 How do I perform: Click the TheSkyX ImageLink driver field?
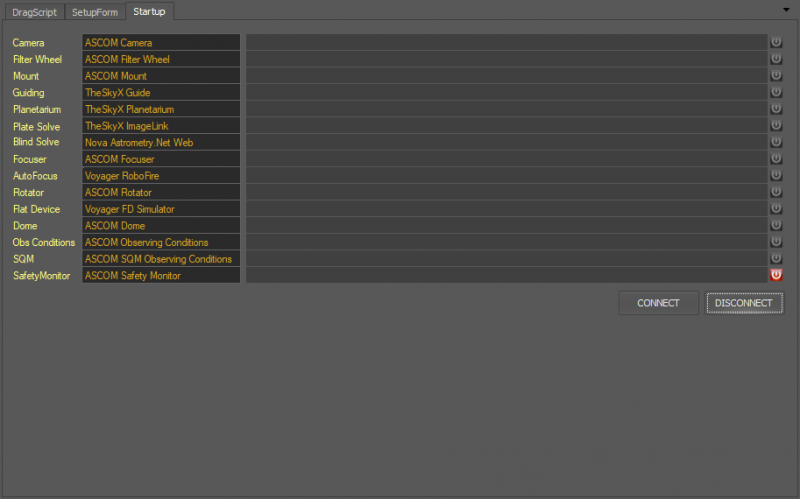click(x=161, y=126)
